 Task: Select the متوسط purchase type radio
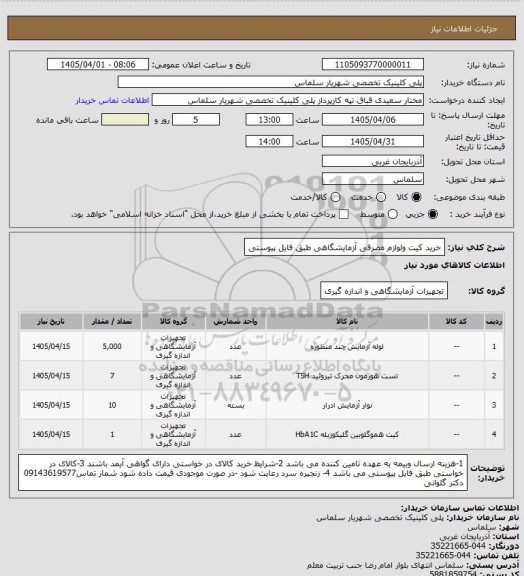tap(392, 214)
